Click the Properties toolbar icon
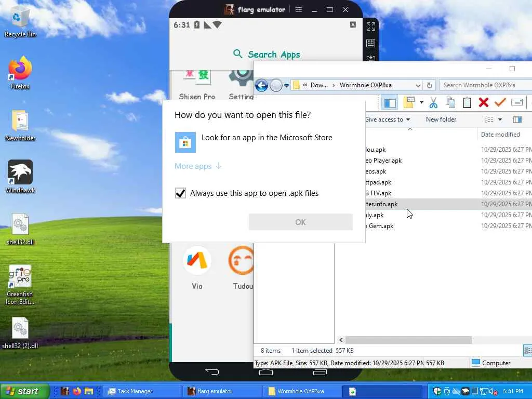Screen dimensions: 532x399 click(x=517, y=102)
